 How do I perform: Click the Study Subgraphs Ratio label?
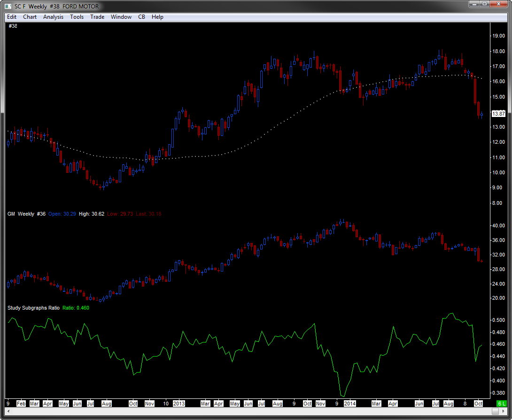34,308
